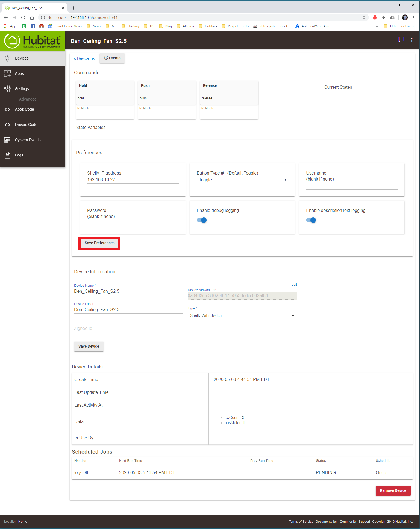Disable debug logging toggle
The image size is (420, 529).
(202, 220)
